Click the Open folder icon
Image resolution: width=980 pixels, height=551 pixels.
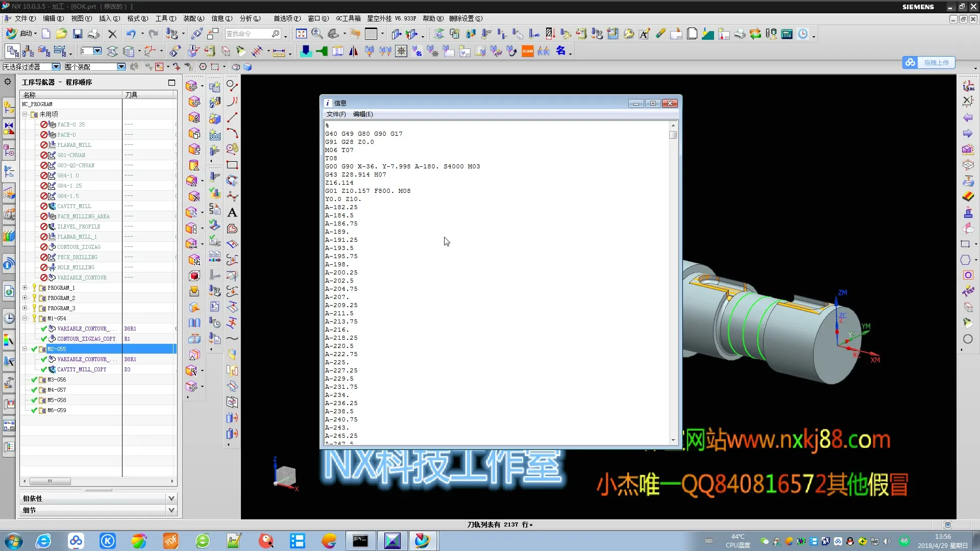pos(61,34)
